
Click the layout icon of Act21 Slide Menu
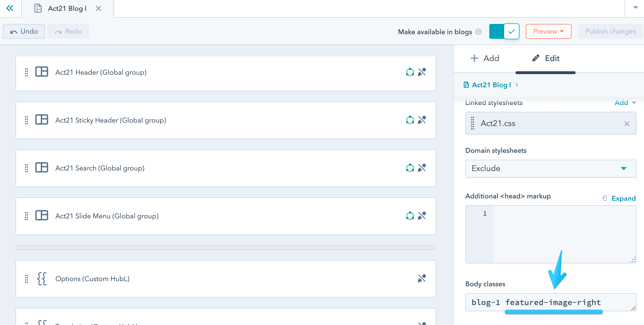click(x=42, y=216)
